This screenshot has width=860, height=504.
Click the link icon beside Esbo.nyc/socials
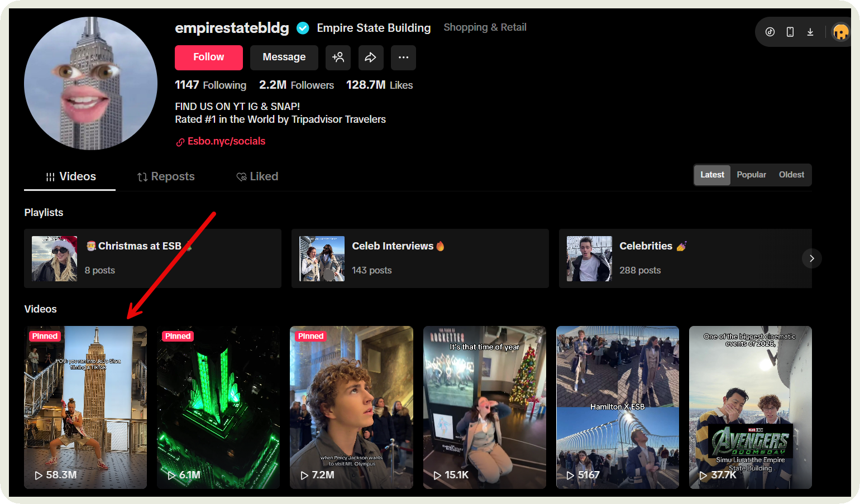180,142
